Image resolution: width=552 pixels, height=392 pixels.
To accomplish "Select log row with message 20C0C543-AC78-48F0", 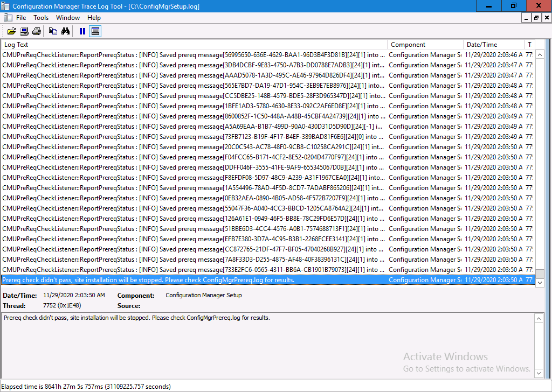I will [268, 146].
